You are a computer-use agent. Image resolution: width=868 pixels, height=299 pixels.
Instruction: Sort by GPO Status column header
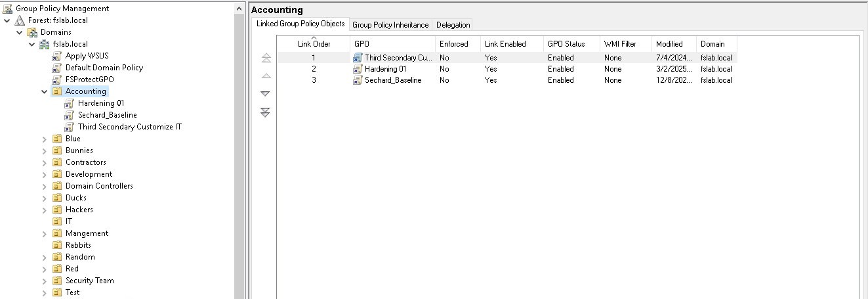point(566,44)
